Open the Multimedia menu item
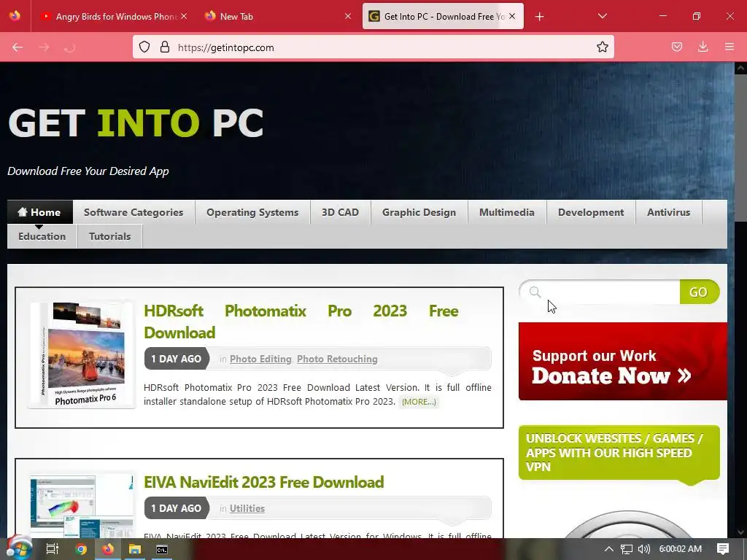Screen dimensions: 747x560 coord(507,212)
